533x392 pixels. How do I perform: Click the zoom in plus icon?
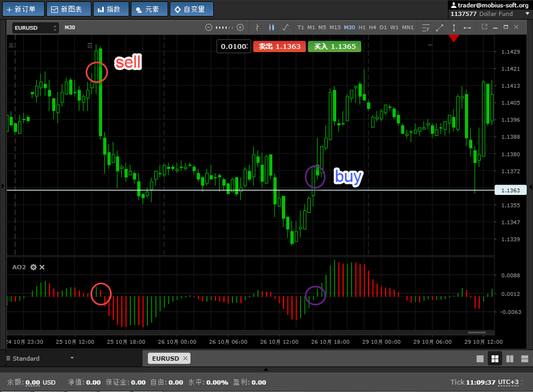240,27
